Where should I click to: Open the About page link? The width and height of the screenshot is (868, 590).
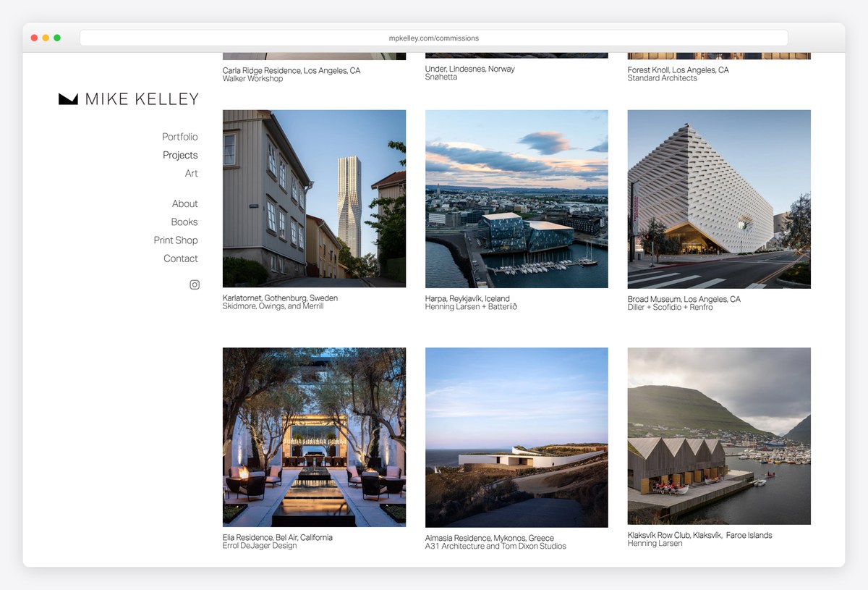click(x=185, y=203)
